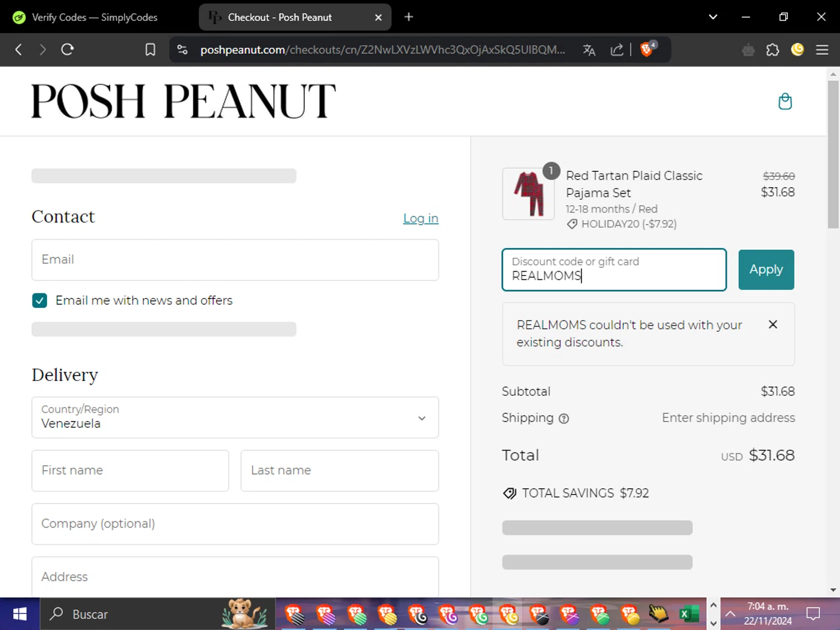Click the Company (optional) field
840x630 pixels.
(235, 524)
